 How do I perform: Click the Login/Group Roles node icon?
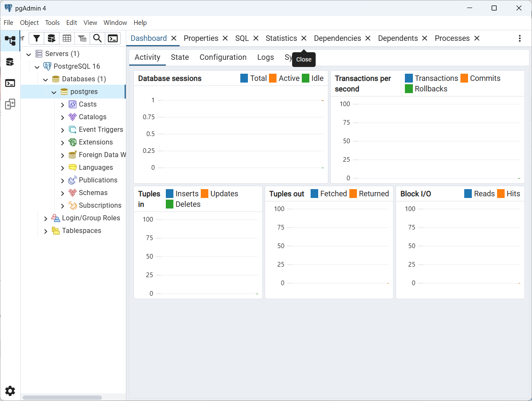pyautogui.click(x=56, y=218)
